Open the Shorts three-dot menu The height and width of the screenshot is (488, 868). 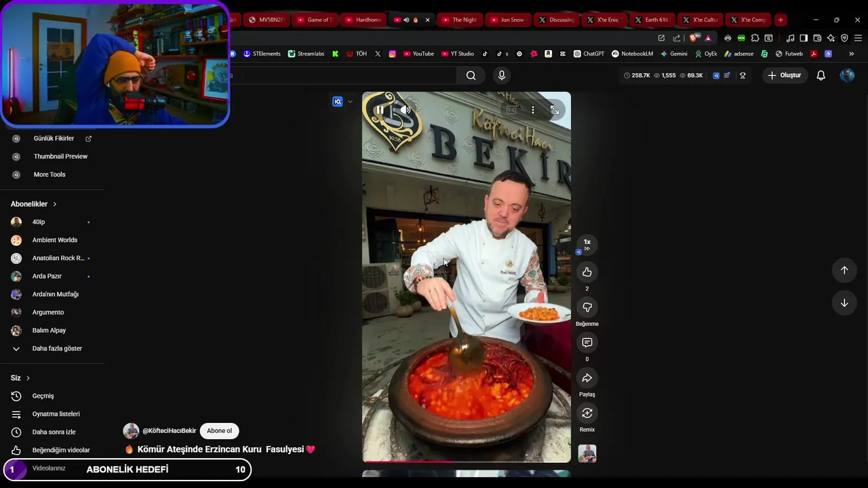coord(533,110)
